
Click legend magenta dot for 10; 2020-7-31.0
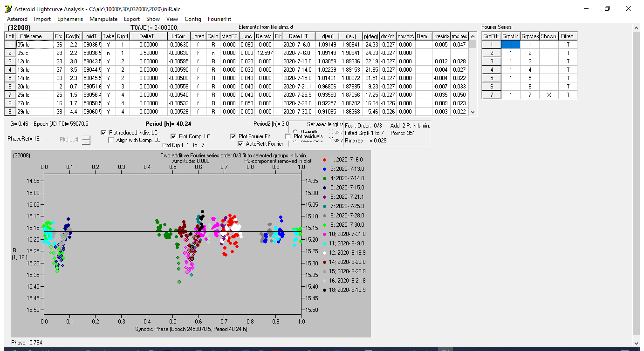pyautogui.click(x=325, y=234)
